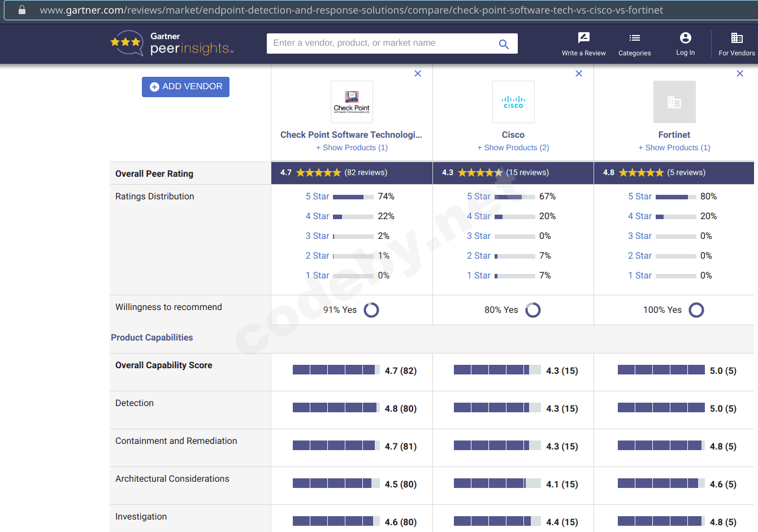Click the Check Point 5 Star link
The image size is (758, 532).
317,197
